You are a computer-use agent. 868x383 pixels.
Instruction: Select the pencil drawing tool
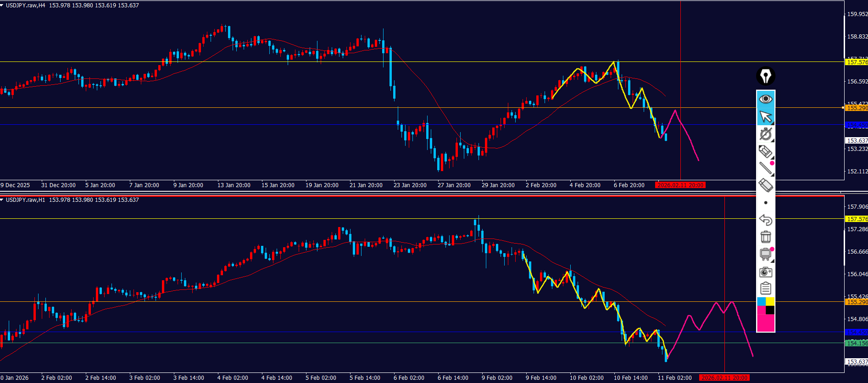(765, 151)
